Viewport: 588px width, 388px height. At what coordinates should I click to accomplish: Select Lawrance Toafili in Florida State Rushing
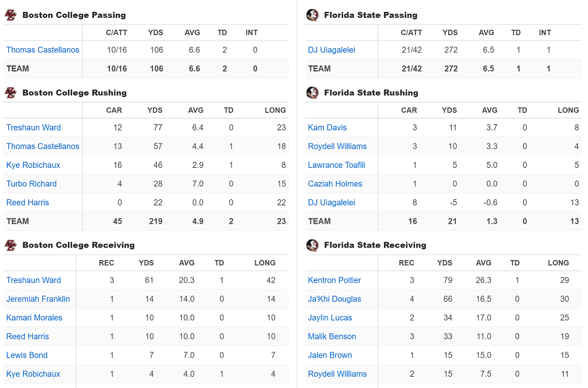pyautogui.click(x=337, y=165)
